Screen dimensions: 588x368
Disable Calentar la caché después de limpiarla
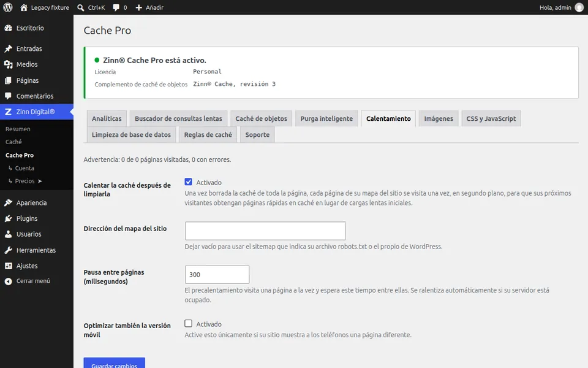point(188,182)
